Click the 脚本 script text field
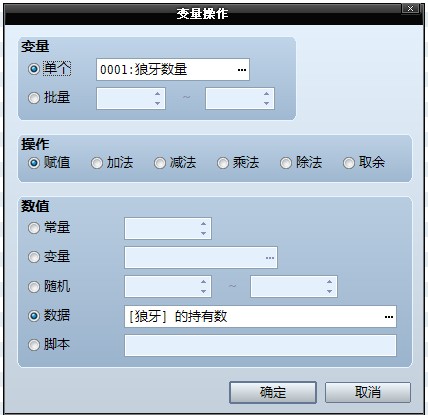This screenshot has width=428, height=415. [x=260, y=345]
